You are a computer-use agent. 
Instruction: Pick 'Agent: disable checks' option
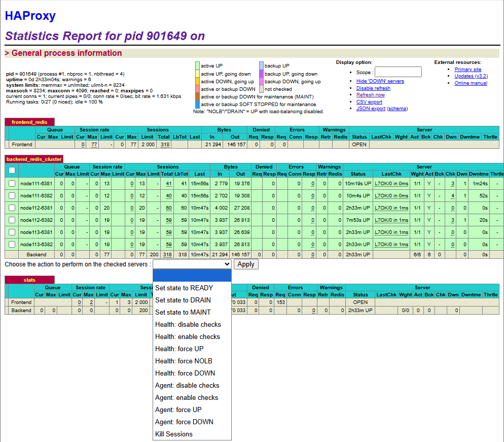(x=192, y=386)
